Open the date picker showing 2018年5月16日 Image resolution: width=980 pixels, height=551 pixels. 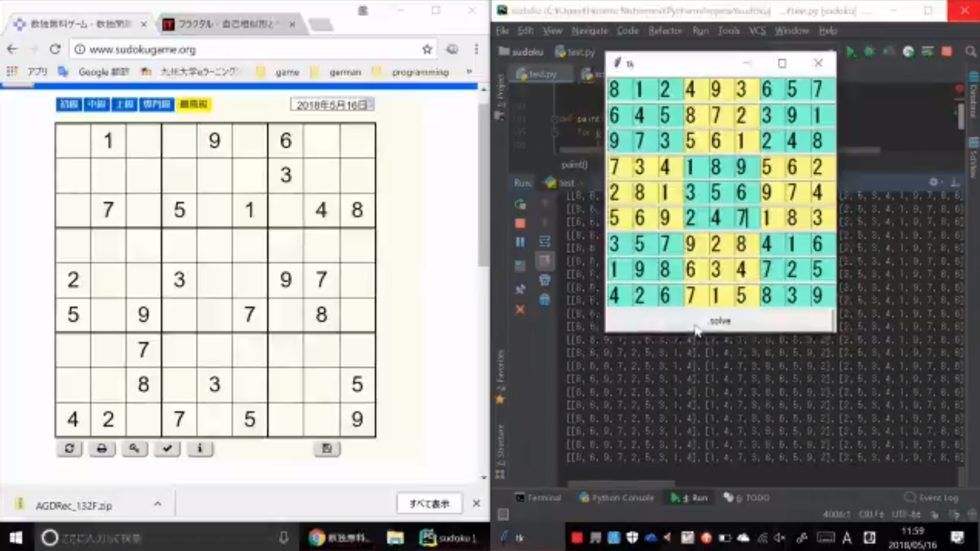click(332, 105)
